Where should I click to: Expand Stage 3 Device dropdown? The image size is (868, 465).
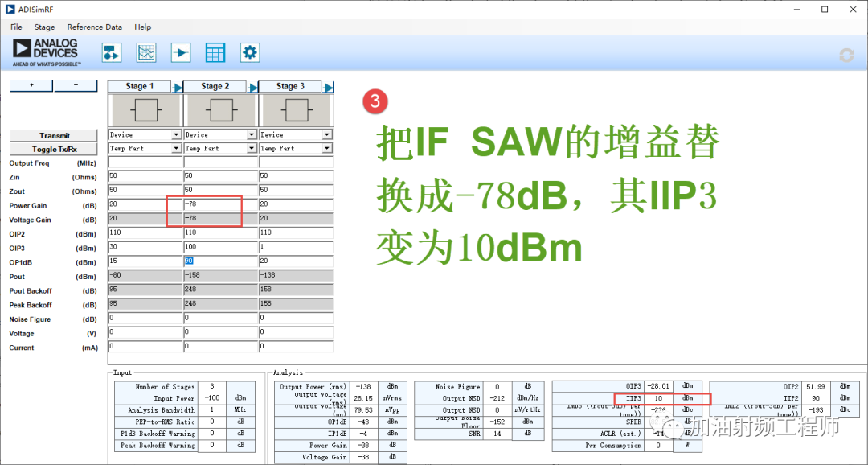click(326, 135)
